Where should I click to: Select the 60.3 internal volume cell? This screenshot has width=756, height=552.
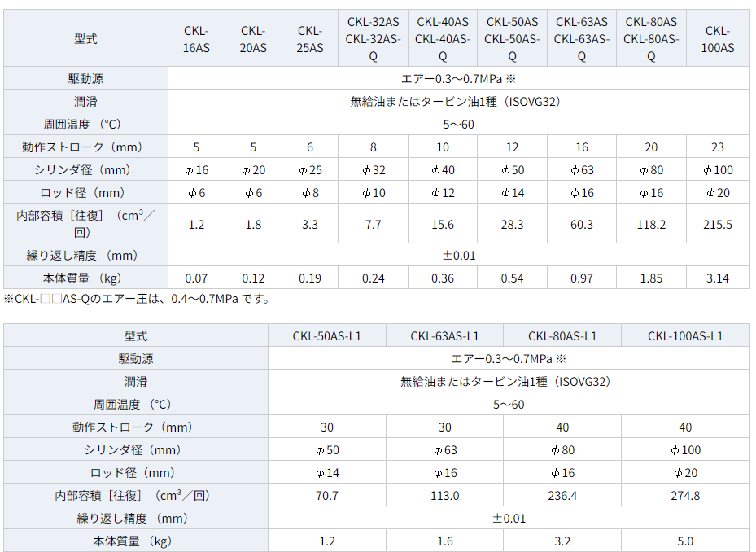point(582,225)
